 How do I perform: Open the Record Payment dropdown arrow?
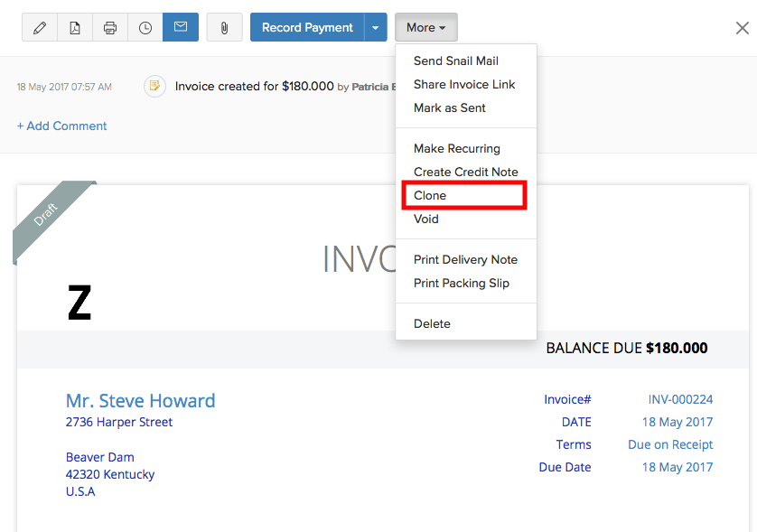coord(376,27)
